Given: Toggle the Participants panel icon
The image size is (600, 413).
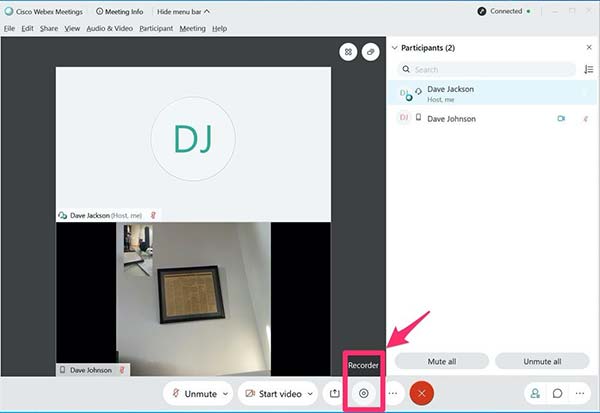Looking at the screenshot, I should (x=535, y=393).
